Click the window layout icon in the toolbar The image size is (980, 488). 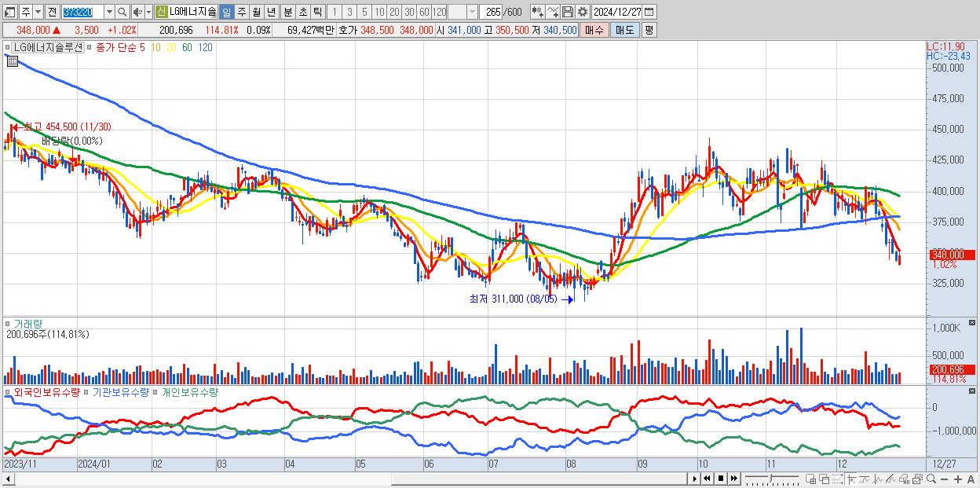point(9,12)
